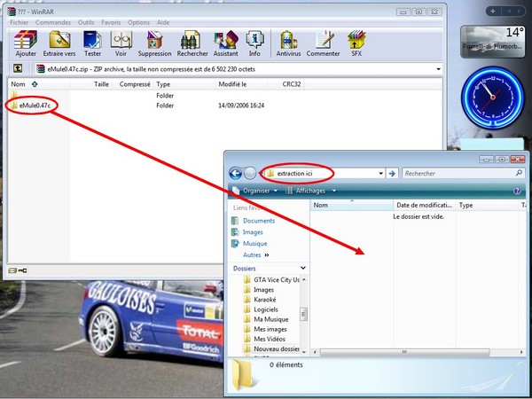Select the eMule0.47c folder in the archive
532x399 pixels.
click(x=30, y=106)
